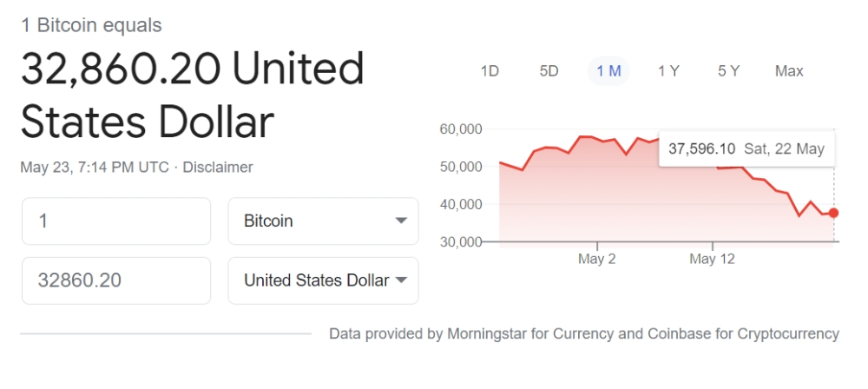Viewport: 868px width, 389px height.
Task: Focus the Bitcoin amount field showing 1
Action: tap(116, 221)
